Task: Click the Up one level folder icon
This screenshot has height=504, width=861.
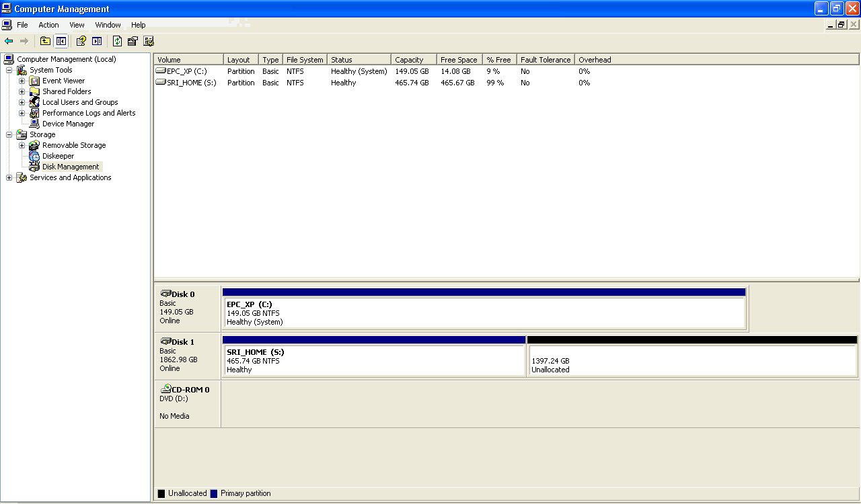Action: pyautogui.click(x=45, y=41)
